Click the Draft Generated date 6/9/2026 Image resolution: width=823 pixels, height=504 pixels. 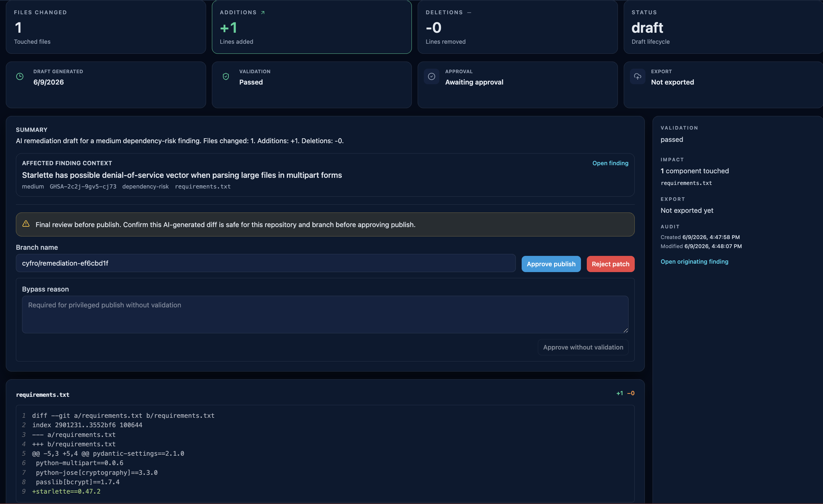(48, 82)
